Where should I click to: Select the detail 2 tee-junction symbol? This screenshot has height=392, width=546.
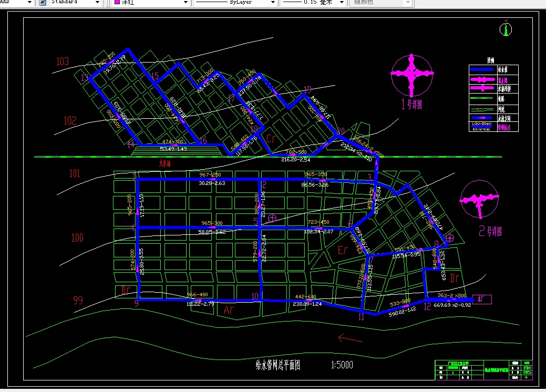pyautogui.click(x=479, y=199)
